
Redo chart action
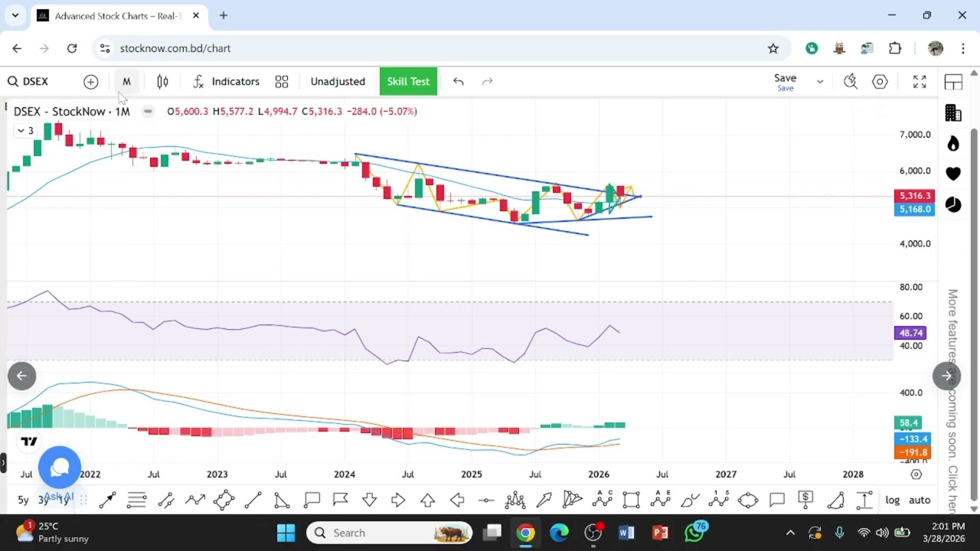click(x=487, y=81)
